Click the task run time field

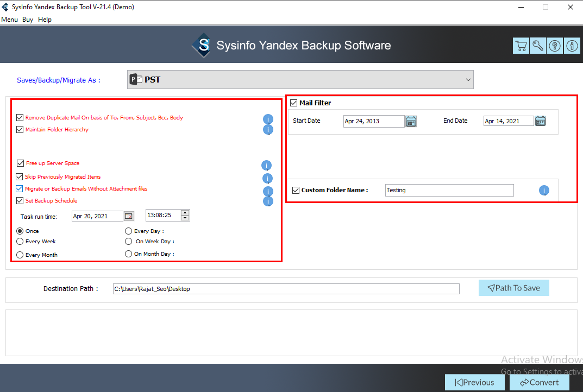164,215
